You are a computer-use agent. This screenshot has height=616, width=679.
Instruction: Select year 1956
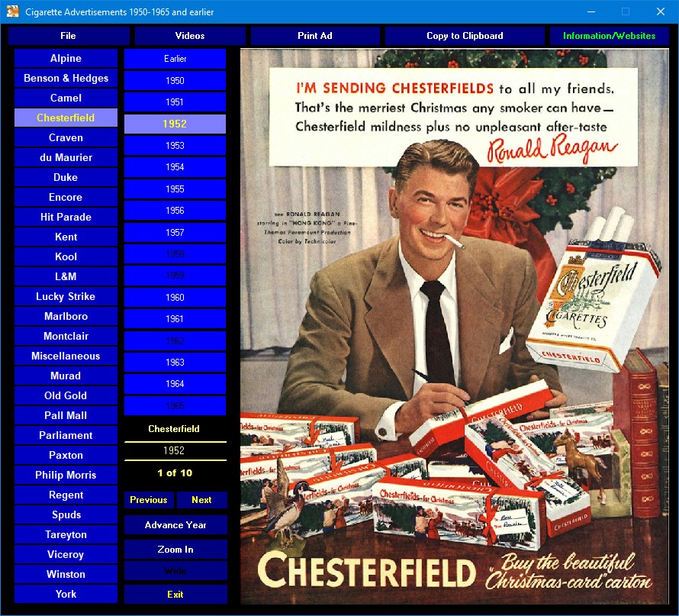tap(175, 211)
